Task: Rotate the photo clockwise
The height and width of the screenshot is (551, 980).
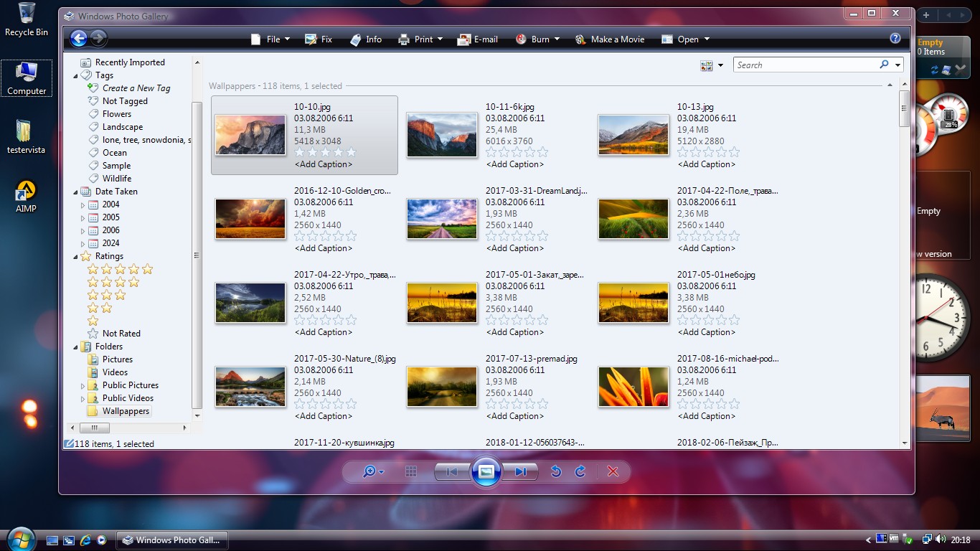Action: [580, 471]
